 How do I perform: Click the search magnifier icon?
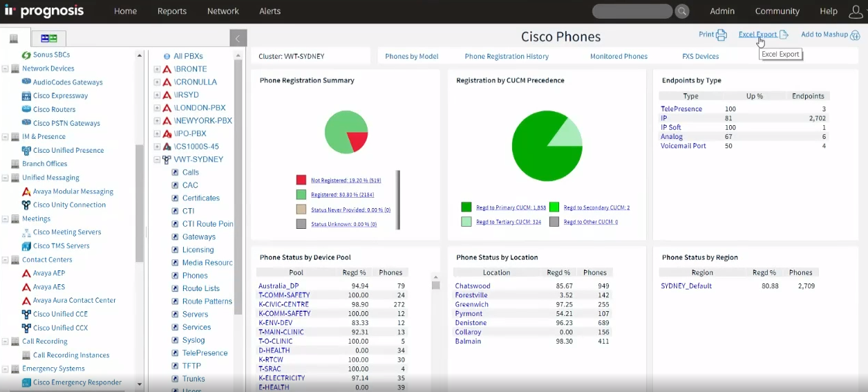coord(682,11)
